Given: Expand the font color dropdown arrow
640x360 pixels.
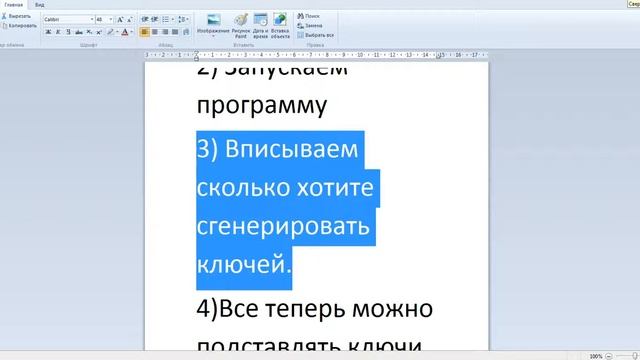Looking at the screenshot, I should [131, 32].
